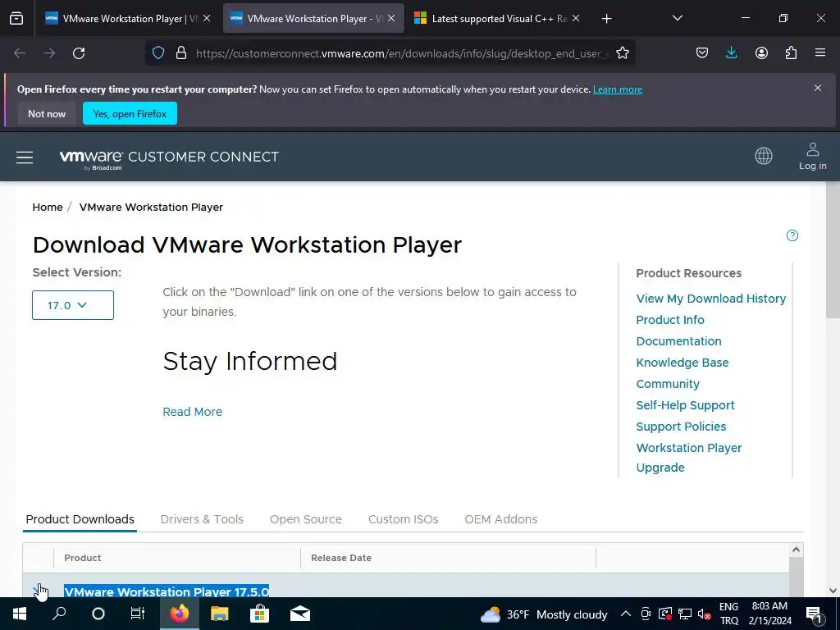Dismiss the Open Firefox notification bar
840x630 pixels.
coord(818,88)
